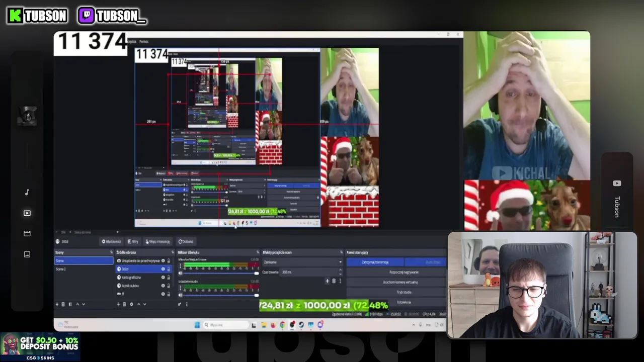Hide the karta graficzna source

pos(163,278)
